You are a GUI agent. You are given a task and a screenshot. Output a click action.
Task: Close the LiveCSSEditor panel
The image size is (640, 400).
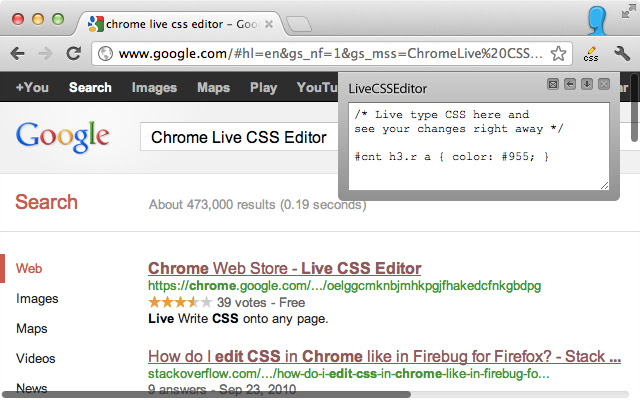[604, 85]
